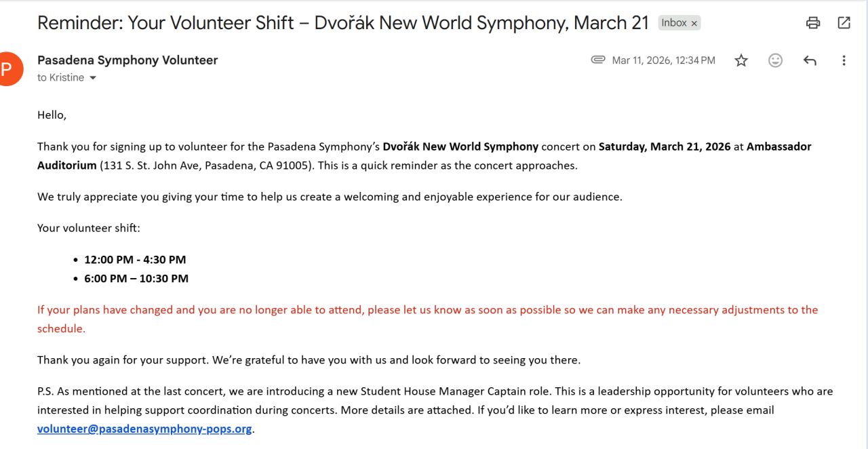Click the Mar 11, 2026 timestamp
Screen dimensions: 868x449
(663, 60)
